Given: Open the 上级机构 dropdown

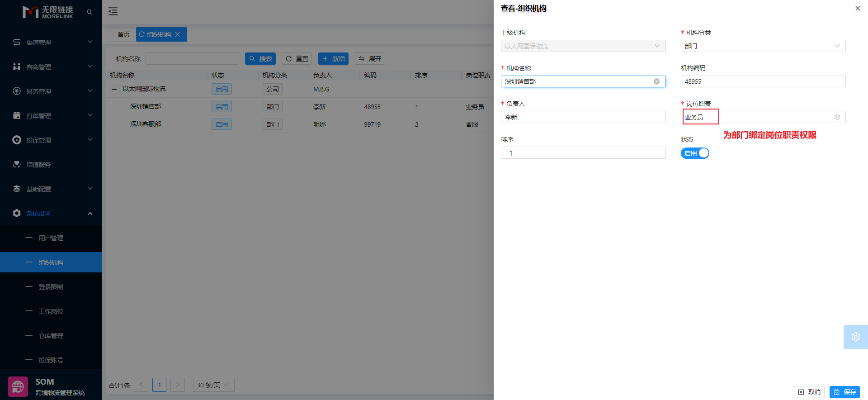Looking at the screenshot, I should coord(583,46).
